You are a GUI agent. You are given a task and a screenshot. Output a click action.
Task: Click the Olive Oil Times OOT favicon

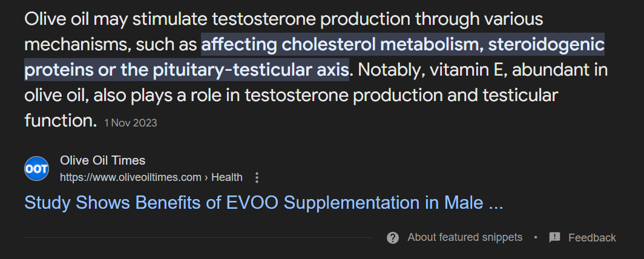[x=36, y=168]
